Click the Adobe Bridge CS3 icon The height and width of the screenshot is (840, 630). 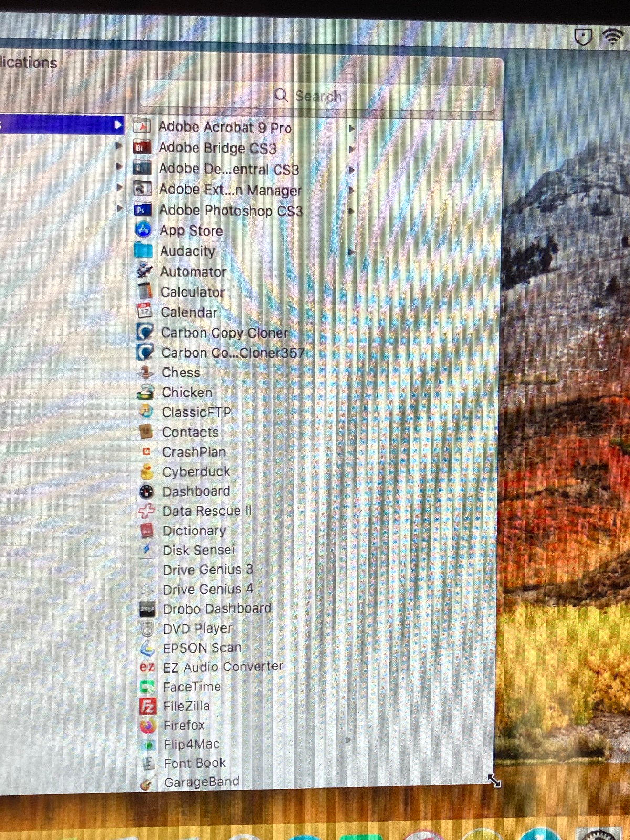(x=142, y=148)
